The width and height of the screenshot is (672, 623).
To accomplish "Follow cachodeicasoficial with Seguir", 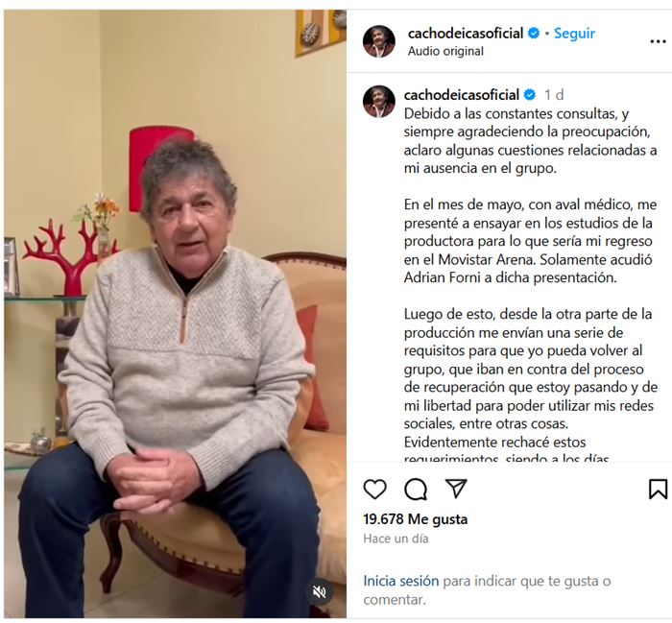I will click(x=574, y=33).
